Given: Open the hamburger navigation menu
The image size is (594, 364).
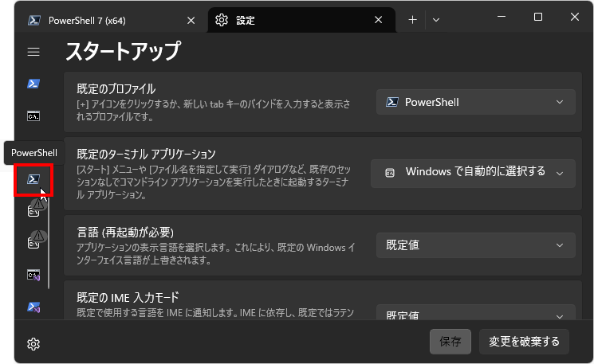Looking at the screenshot, I should click(x=33, y=52).
